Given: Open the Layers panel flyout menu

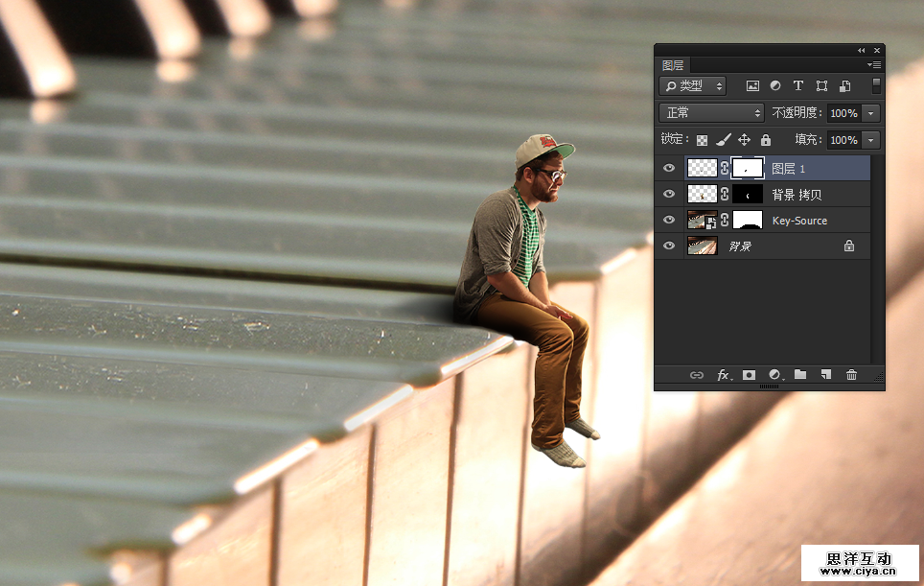Looking at the screenshot, I should [x=873, y=65].
